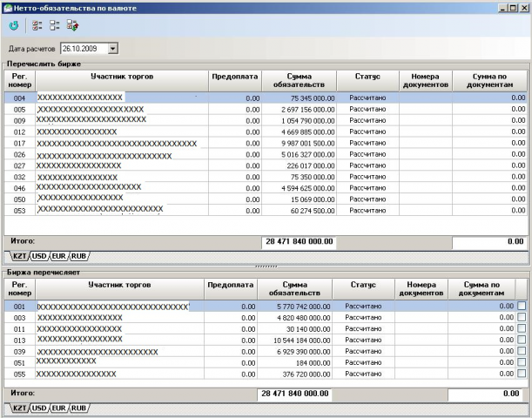Click upper table Статус column header
This screenshot has height=418, width=532.
tap(367, 81)
